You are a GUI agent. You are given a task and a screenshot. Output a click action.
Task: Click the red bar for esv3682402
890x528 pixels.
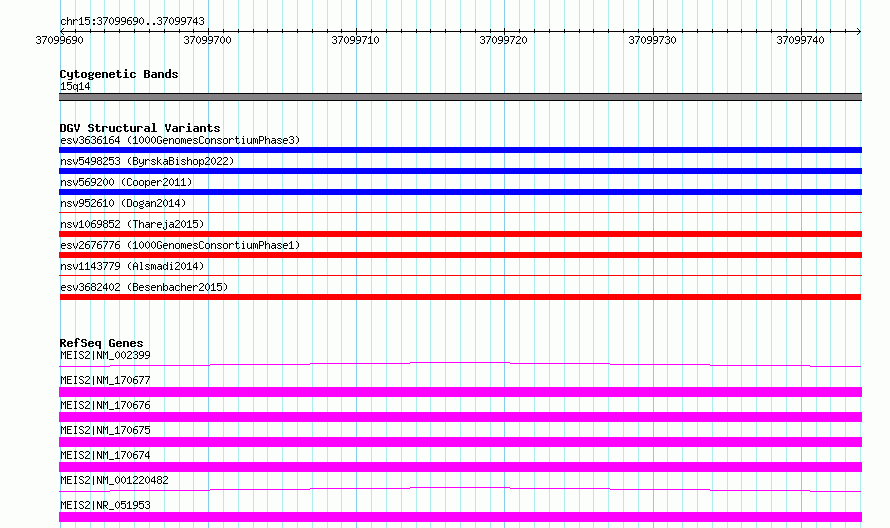click(460, 297)
